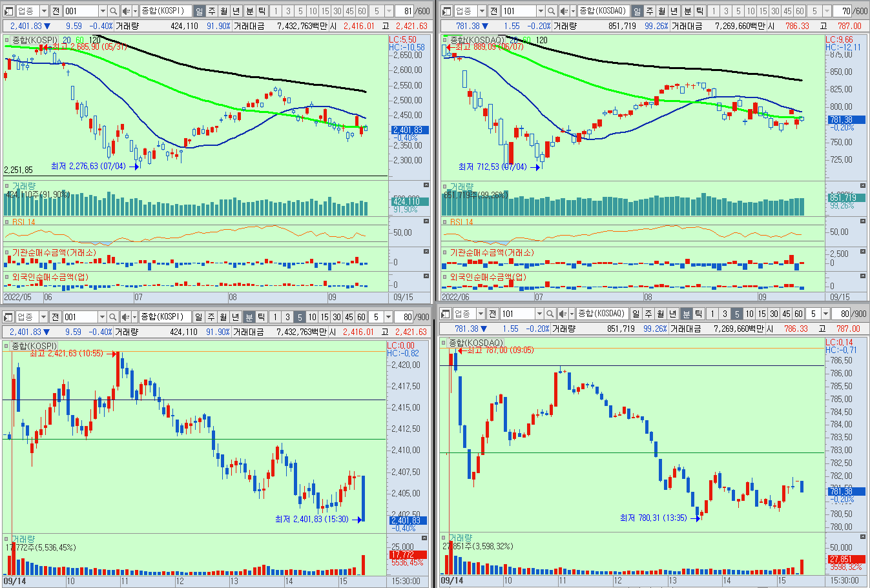870x588 pixels.
Task: Click search magnifier in KOSPI minute chart toolbar
Action: pyautogui.click(x=113, y=317)
